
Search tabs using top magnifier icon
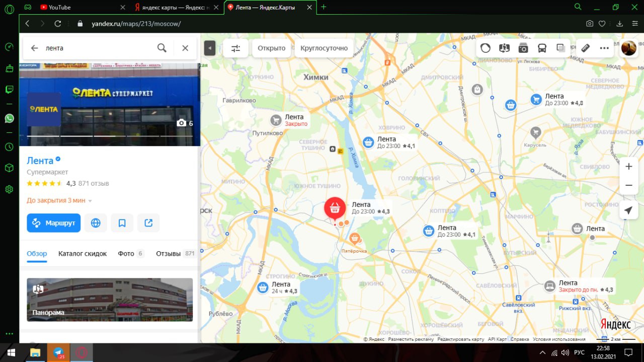[578, 7]
